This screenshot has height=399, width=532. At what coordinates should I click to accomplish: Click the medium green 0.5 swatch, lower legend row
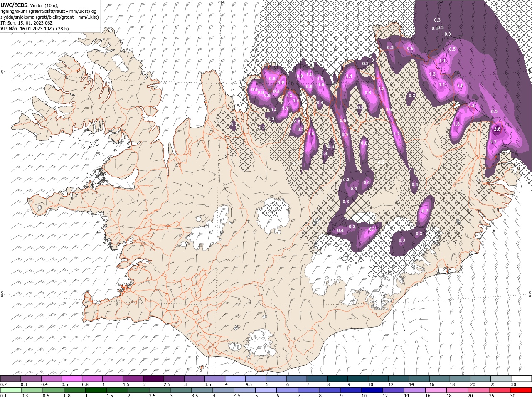53,390
